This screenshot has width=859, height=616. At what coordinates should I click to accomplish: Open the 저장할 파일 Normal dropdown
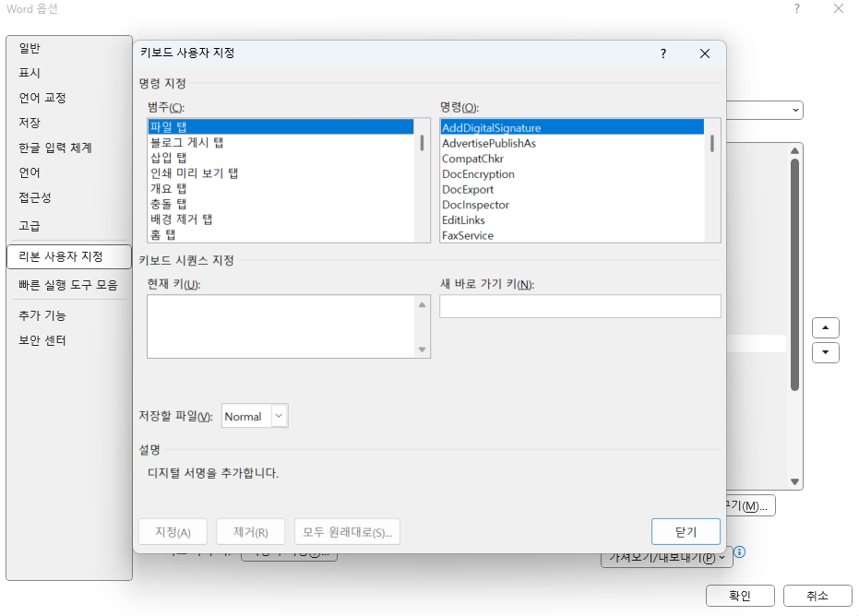[x=278, y=415]
